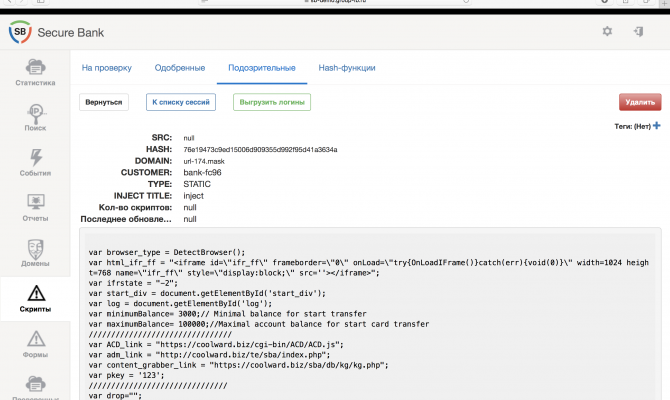Click the INJECT TITLE value inject
Screen dimensions: 670x400
tap(194, 196)
